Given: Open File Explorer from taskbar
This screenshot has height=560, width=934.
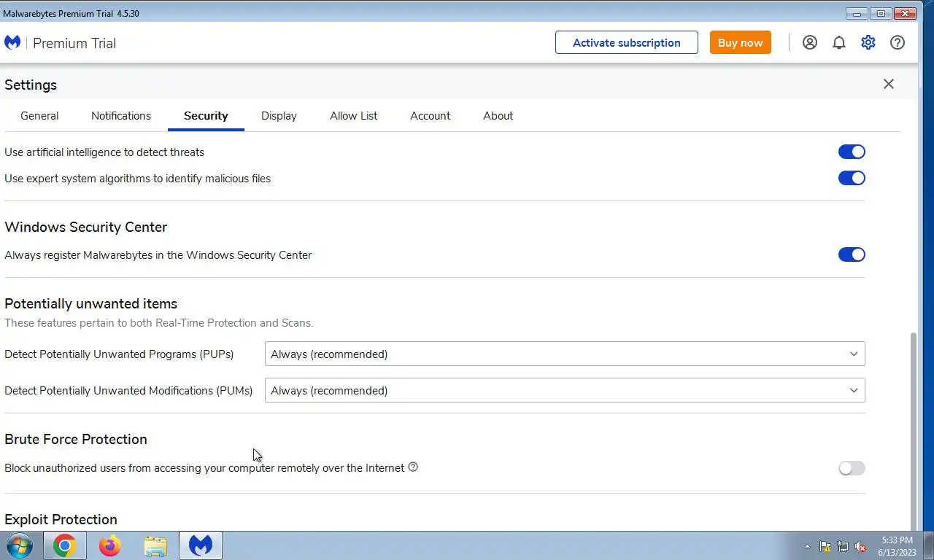Looking at the screenshot, I should click(155, 545).
